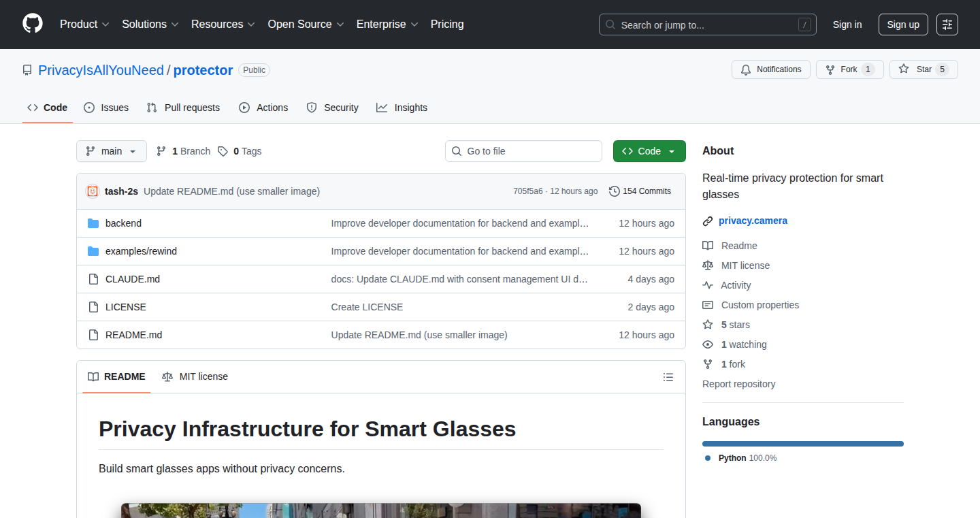Focus the Search or jump to field
The image size is (980, 518).
(708, 25)
